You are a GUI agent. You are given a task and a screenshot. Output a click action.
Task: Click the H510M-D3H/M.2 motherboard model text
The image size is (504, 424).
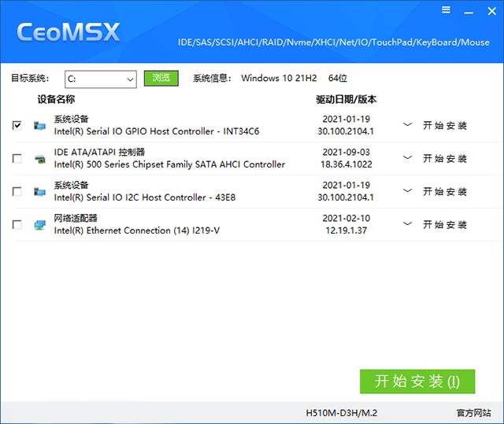[x=341, y=413]
